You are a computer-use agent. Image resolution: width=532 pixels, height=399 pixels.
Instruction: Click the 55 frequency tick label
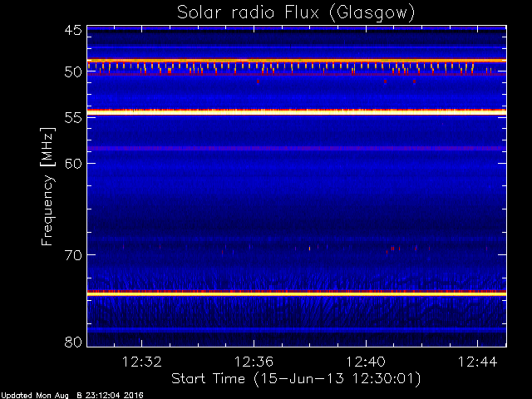(x=73, y=118)
